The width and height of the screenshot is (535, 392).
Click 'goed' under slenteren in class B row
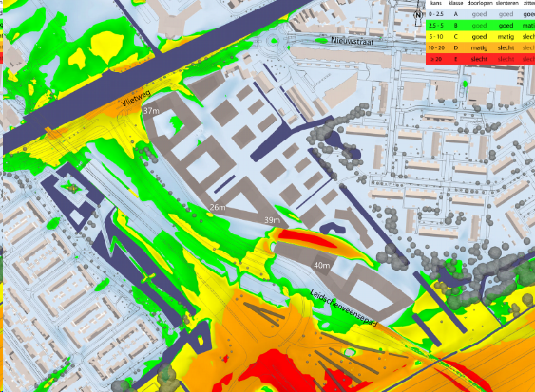pyautogui.click(x=506, y=26)
